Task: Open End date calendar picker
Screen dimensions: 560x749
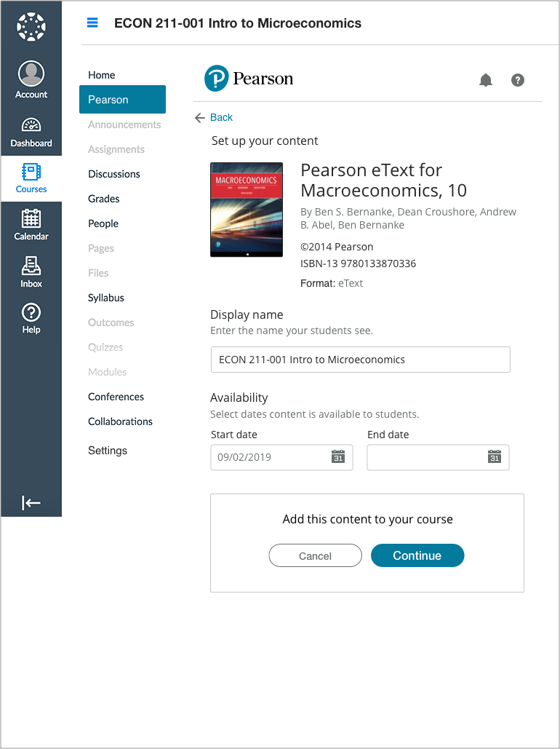Action: pos(495,456)
